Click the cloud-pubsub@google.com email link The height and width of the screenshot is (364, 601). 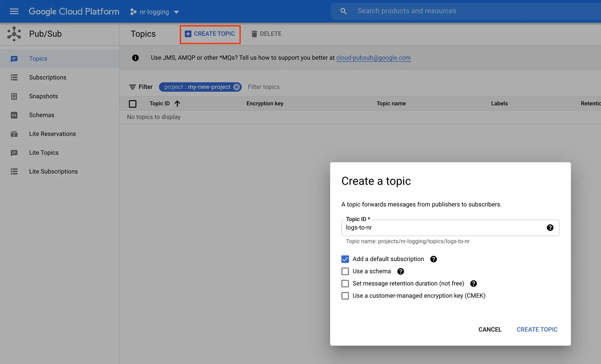tap(373, 58)
